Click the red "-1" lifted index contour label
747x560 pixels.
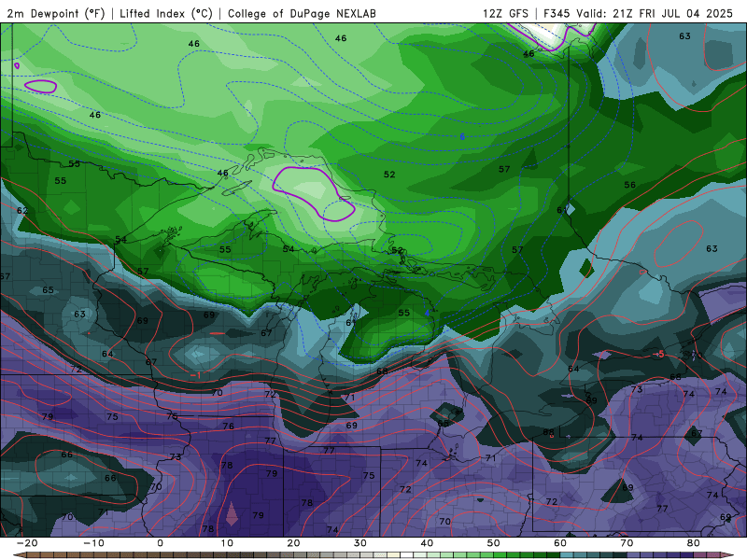(196, 375)
